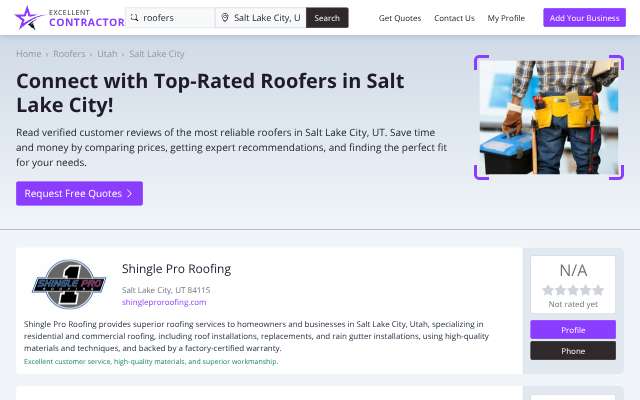Focus the 'roofers' search input
Screen dimensions: 640x400
(x=170, y=18)
